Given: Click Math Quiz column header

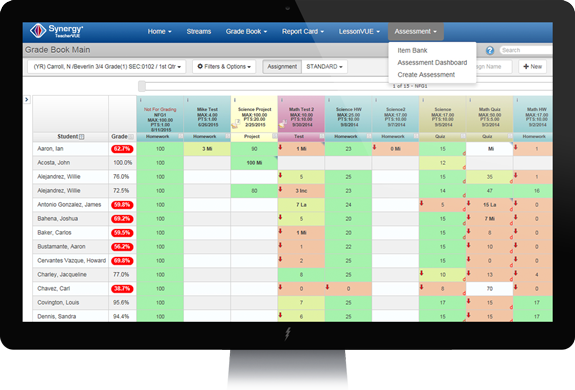Looking at the screenshot, I should (490, 114).
